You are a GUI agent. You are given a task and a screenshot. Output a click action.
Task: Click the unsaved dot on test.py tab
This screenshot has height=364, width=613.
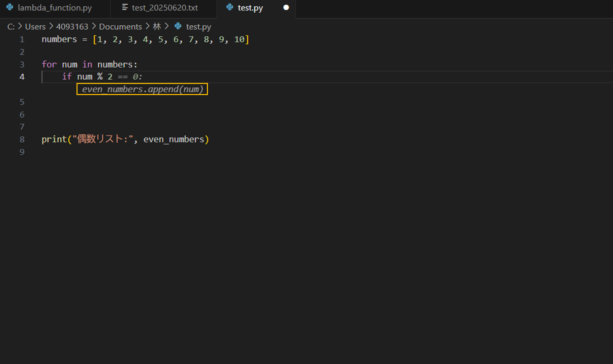(x=286, y=7)
